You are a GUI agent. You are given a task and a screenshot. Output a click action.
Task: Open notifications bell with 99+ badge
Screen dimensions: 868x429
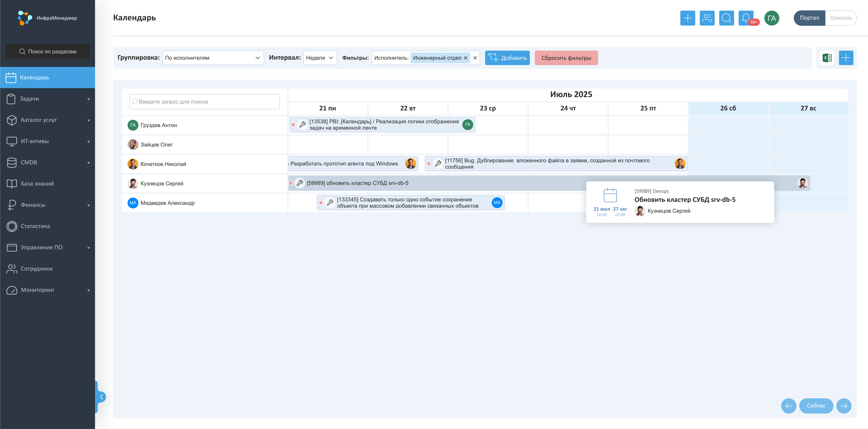[x=746, y=18]
